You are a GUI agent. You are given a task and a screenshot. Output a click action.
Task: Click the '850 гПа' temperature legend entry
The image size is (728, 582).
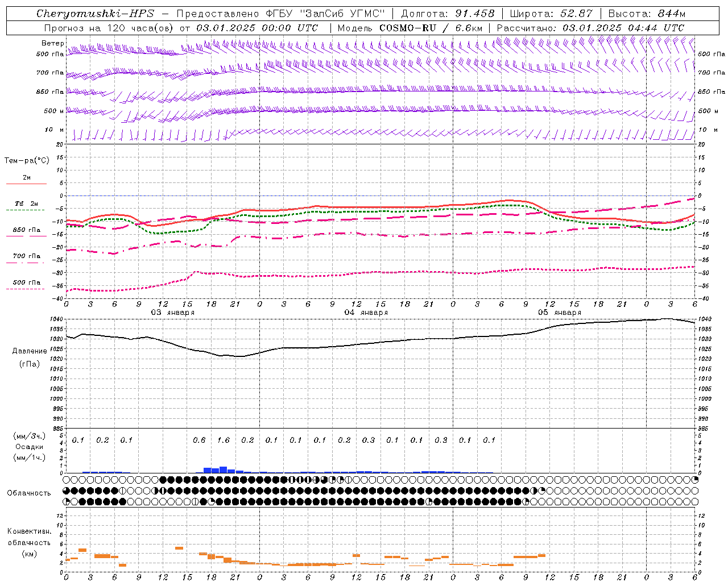(x=26, y=230)
